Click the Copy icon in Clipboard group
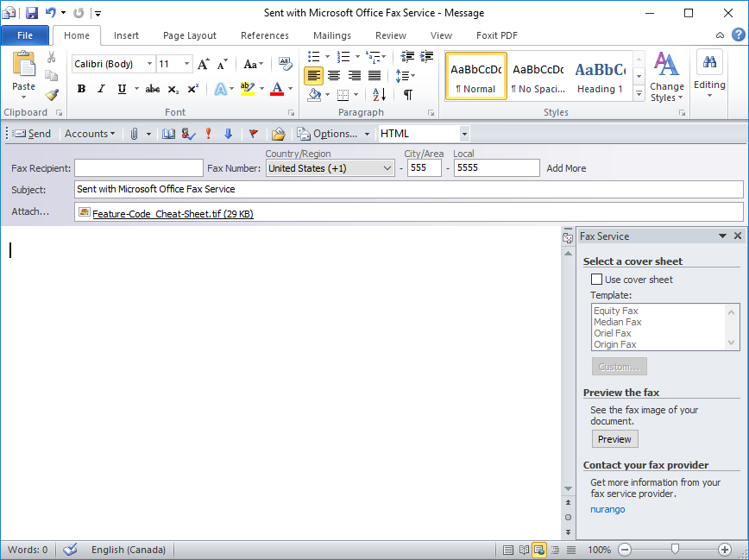Screen dimensions: 749x560 pos(51,75)
